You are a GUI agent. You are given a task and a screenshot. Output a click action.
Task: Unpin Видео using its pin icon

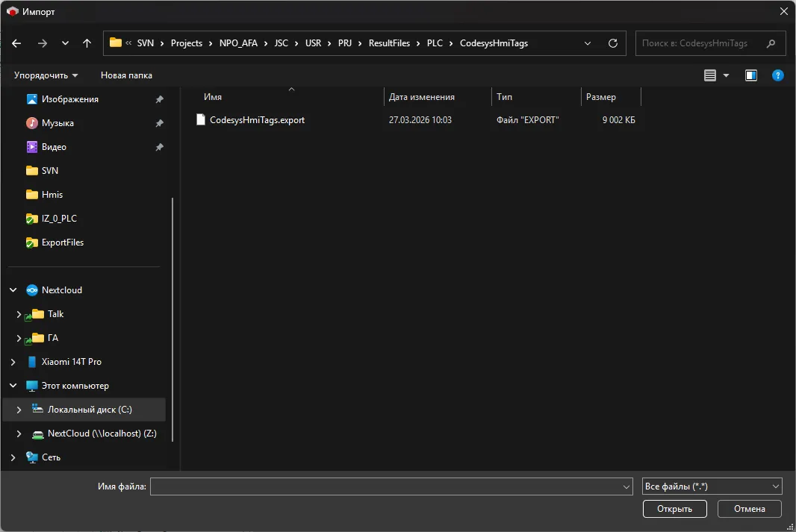pos(159,147)
